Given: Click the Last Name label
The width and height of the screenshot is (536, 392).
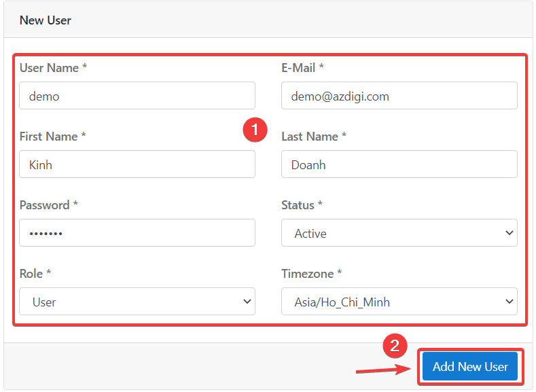Looking at the screenshot, I should (314, 137).
